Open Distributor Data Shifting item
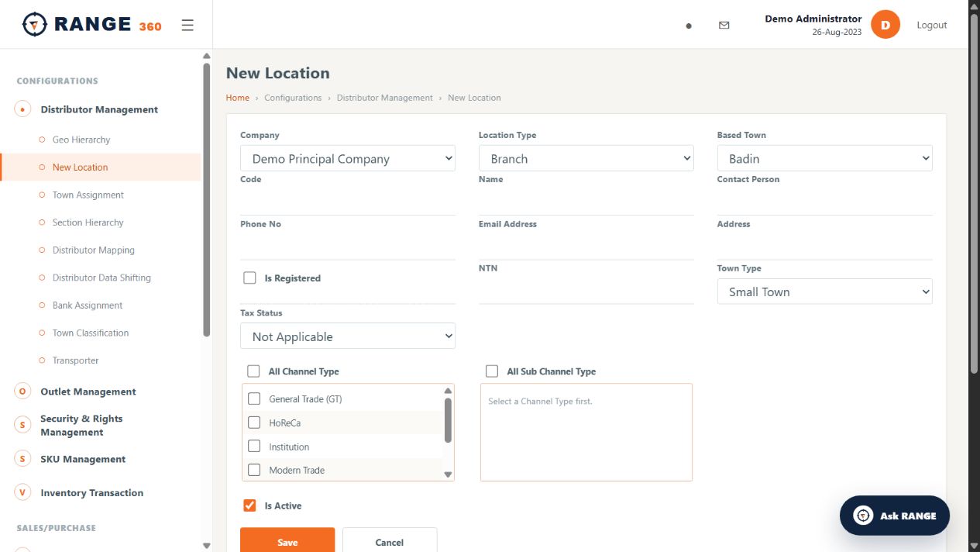This screenshot has height=552, width=980. point(101,278)
